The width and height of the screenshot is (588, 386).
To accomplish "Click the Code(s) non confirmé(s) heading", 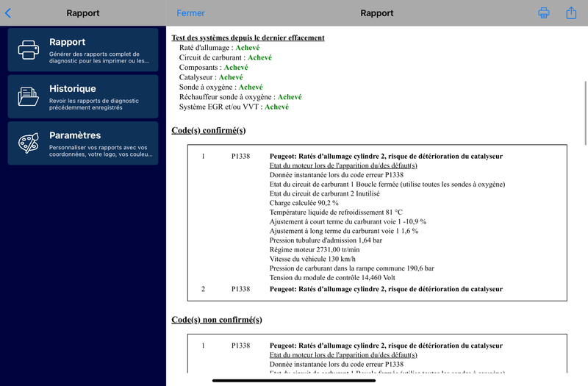I will [x=217, y=320].
